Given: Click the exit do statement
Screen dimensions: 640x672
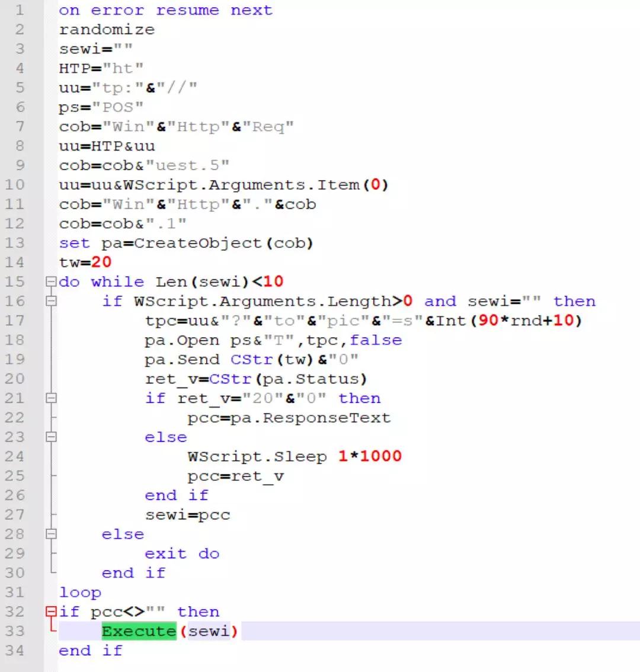Looking at the screenshot, I should (x=182, y=553).
